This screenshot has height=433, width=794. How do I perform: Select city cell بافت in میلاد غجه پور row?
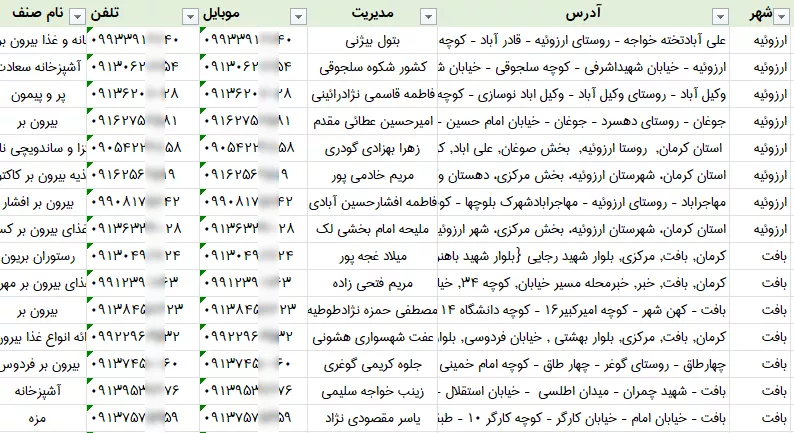click(x=762, y=256)
